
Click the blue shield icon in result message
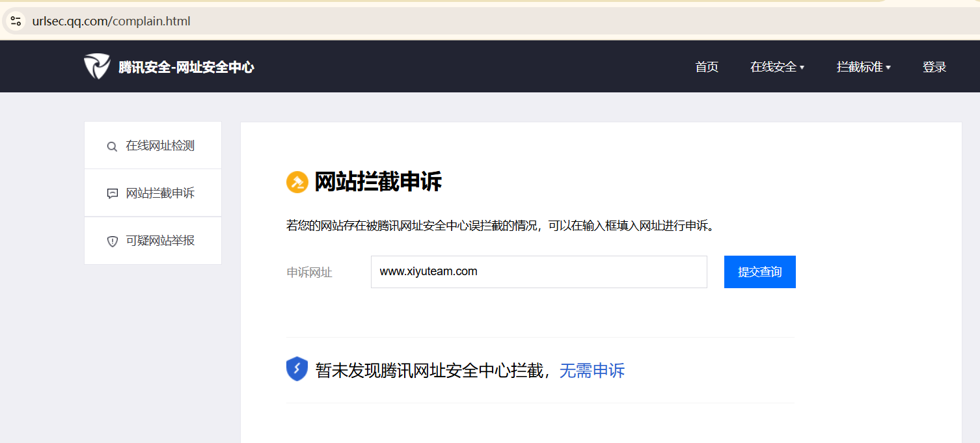tap(297, 369)
